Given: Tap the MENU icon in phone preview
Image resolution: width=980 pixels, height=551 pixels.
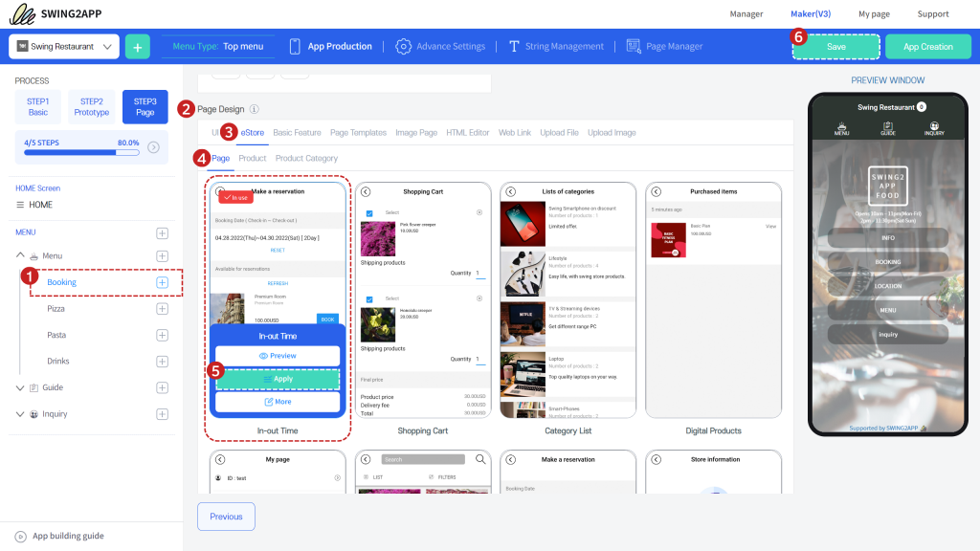Looking at the screenshot, I should point(842,129).
